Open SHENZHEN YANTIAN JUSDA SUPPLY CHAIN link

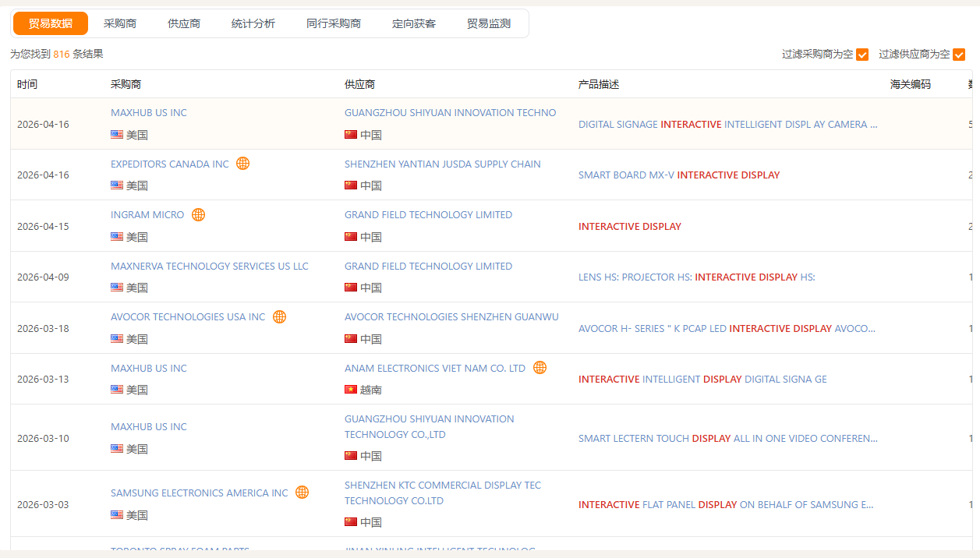[x=443, y=164]
